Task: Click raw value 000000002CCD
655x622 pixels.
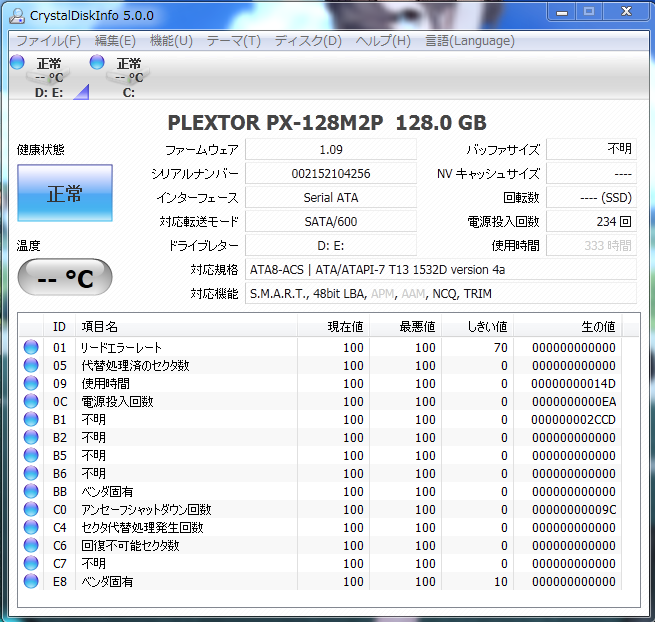Action: (573, 419)
